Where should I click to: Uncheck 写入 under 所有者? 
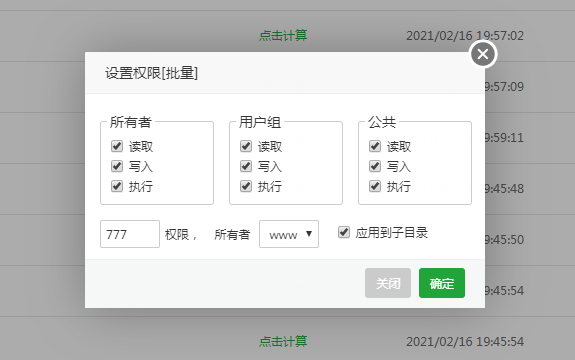(117, 166)
